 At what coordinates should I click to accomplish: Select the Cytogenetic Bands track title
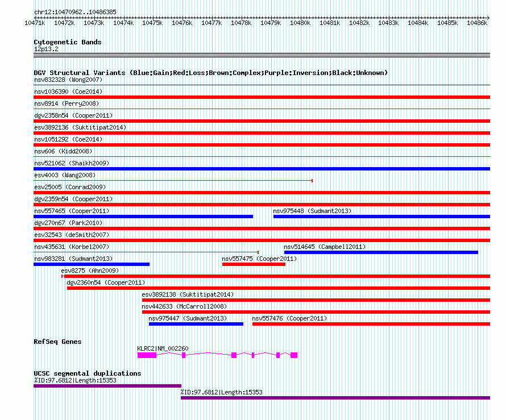click(x=68, y=42)
